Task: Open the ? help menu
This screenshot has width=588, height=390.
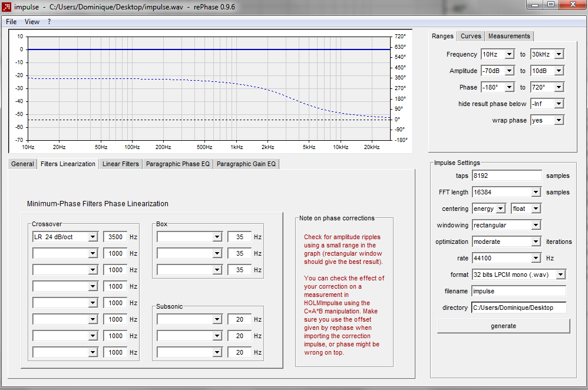Action: (49, 22)
